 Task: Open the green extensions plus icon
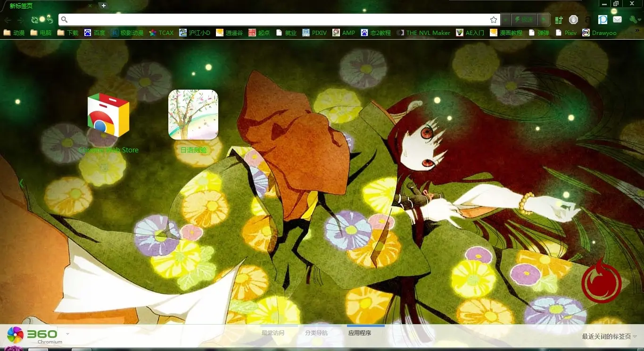559,20
